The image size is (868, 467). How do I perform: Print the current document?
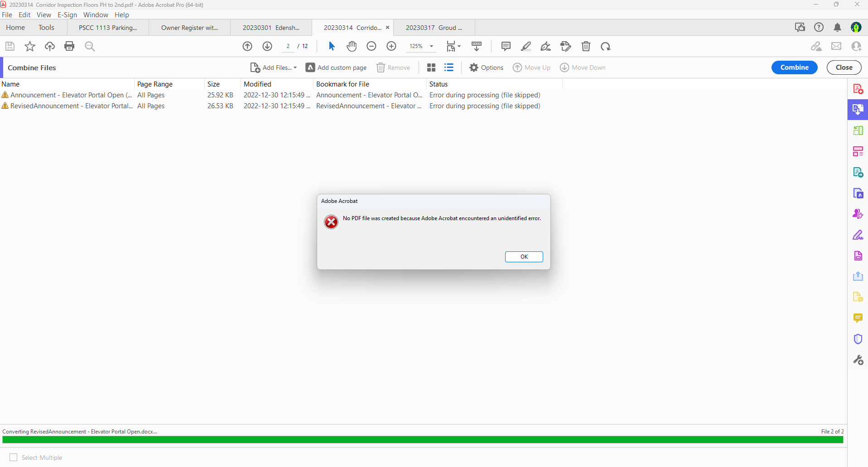tap(69, 46)
